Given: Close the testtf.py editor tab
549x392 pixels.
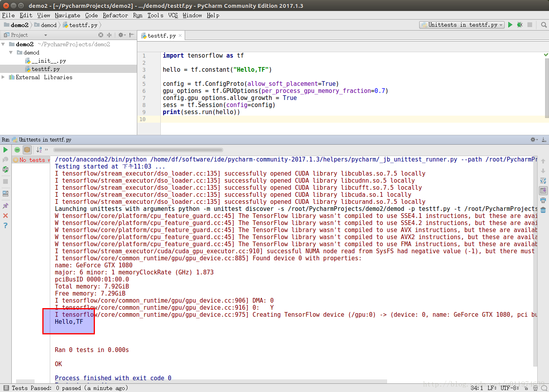Looking at the screenshot, I should pyautogui.click(x=180, y=36).
